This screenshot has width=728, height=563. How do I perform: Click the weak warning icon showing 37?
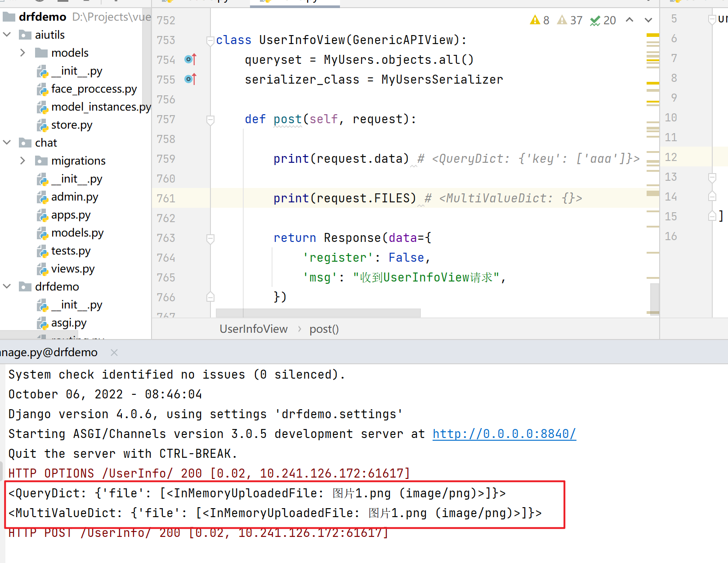(x=569, y=20)
